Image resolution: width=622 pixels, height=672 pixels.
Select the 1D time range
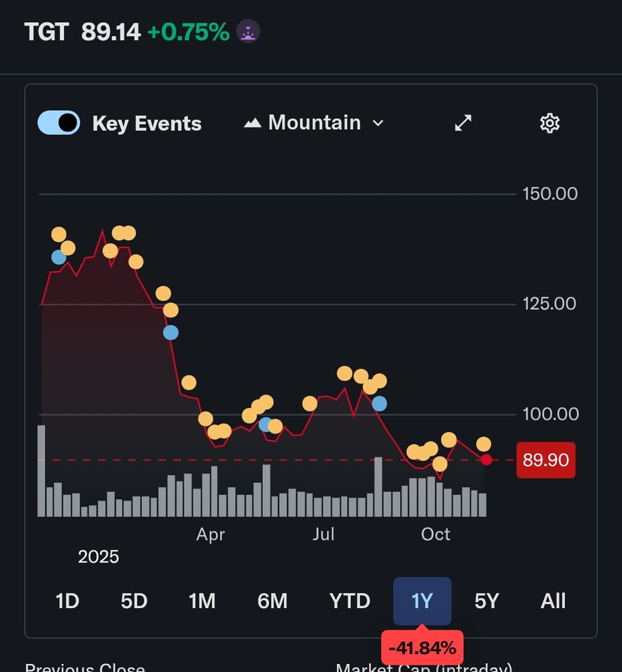tap(67, 601)
